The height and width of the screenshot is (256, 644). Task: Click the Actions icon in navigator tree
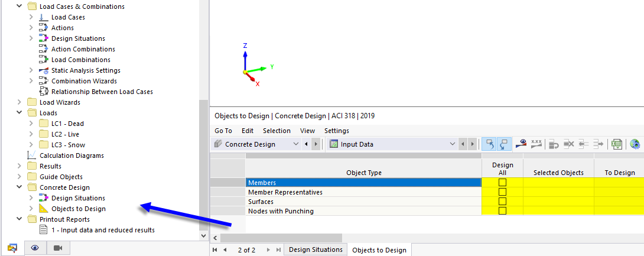pos(44,28)
